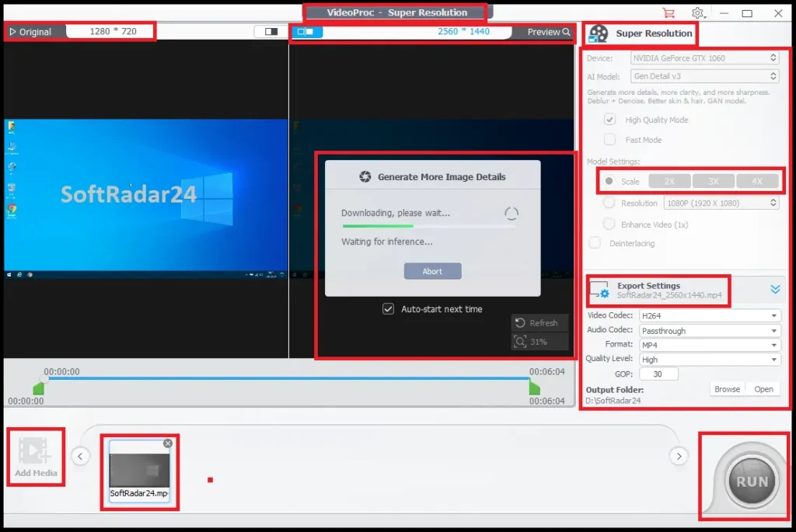The width and height of the screenshot is (796, 532).
Task: Open the output folder
Action: [x=763, y=389]
